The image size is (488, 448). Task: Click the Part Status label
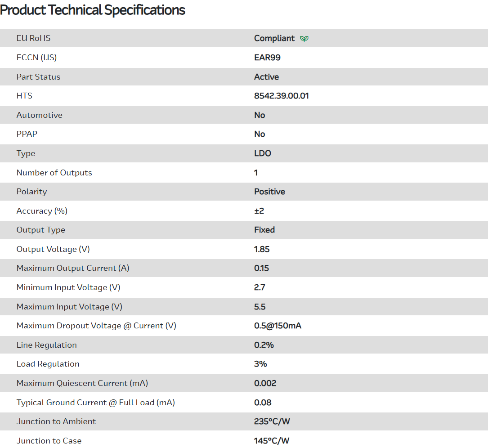38,77
